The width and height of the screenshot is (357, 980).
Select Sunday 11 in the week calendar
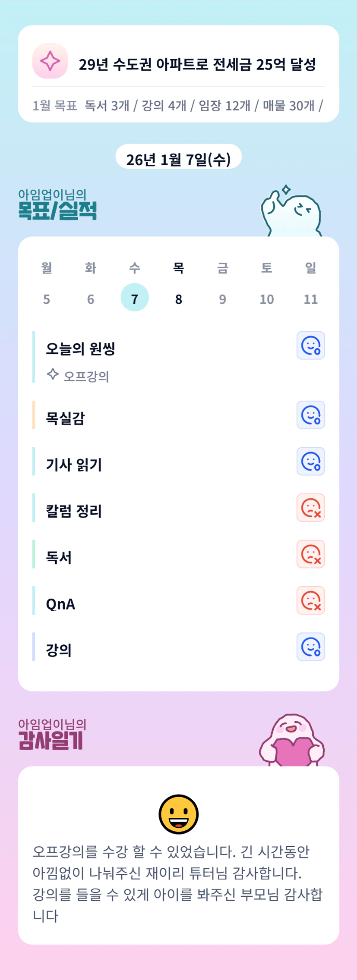(x=311, y=298)
